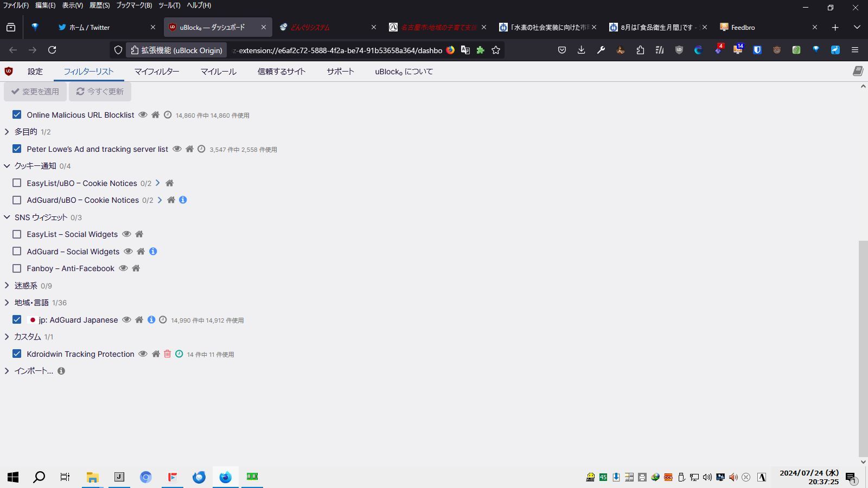Click clock icon beside AdGuard Japanese
This screenshot has width=868, height=488.
[x=163, y=320]
